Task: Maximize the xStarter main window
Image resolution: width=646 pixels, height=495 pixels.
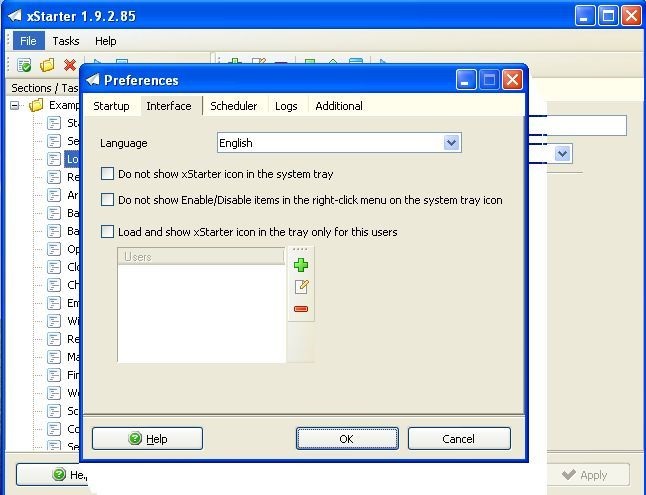Action: (x=608, y=16)
